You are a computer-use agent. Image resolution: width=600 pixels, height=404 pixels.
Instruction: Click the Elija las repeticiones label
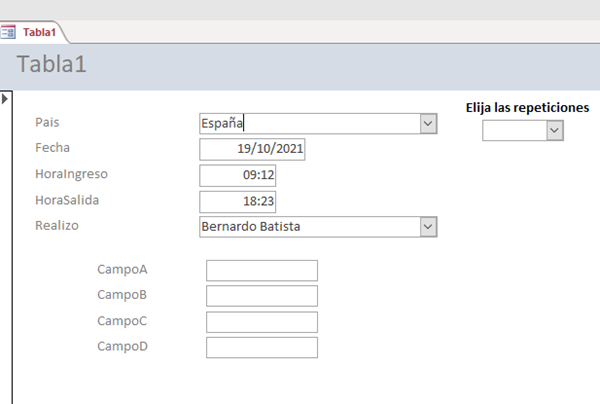[527, 107]
